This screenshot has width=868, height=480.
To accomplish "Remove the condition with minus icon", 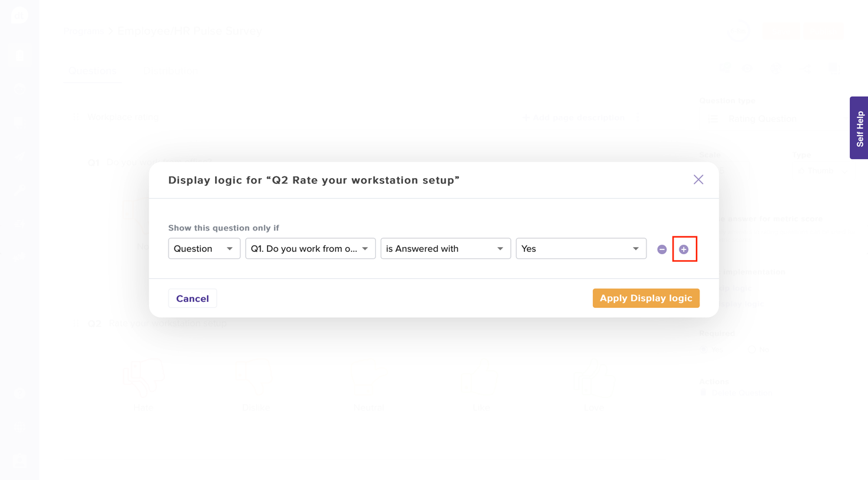I will pos(662,249).
